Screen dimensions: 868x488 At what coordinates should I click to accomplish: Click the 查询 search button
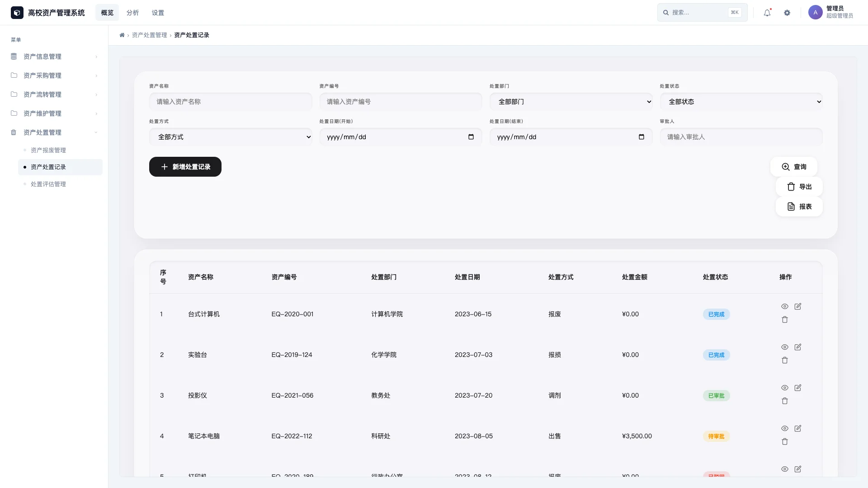pyautogui.click(x=794, y=167)
